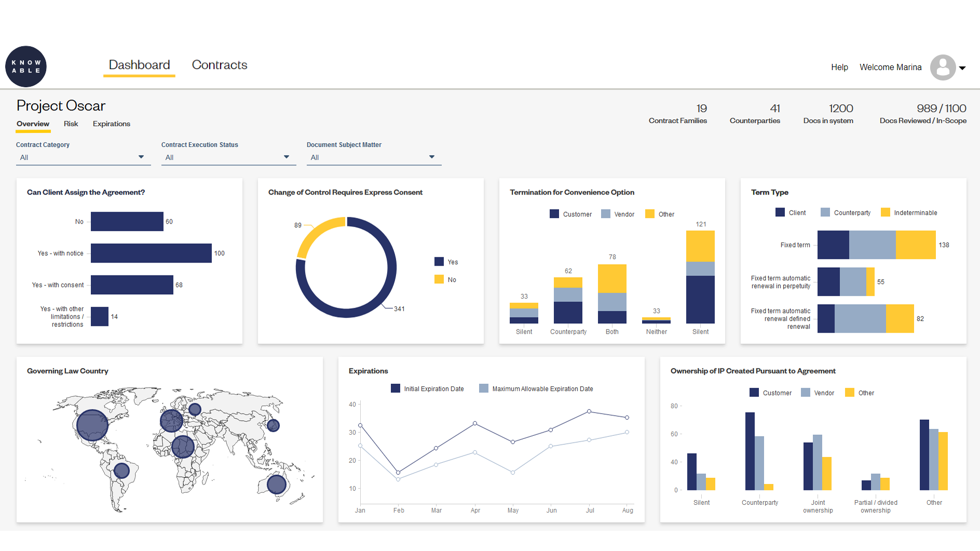Viewport: 980px width, 551px height.
Task: Toggle Customer legend in Termination for Convenience
Action: 554,214
